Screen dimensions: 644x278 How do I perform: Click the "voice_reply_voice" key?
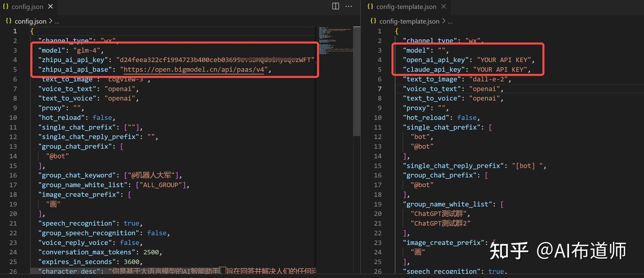[75, 243]
